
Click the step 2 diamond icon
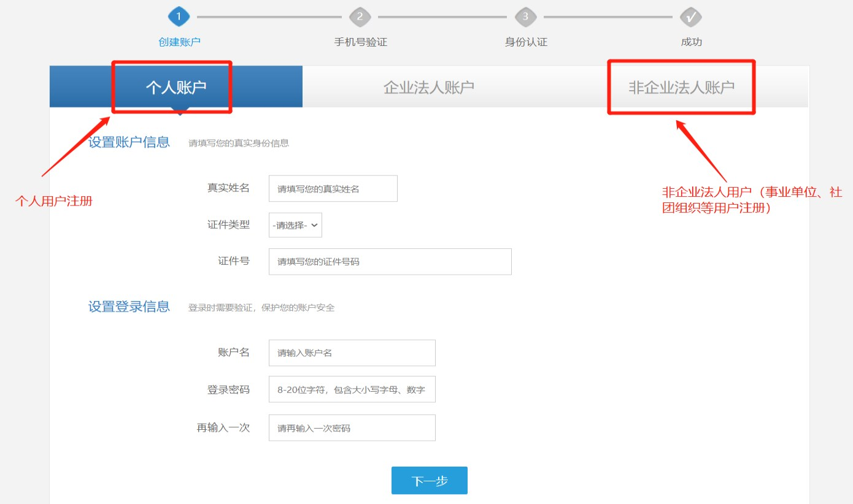(x=360, y=17)
